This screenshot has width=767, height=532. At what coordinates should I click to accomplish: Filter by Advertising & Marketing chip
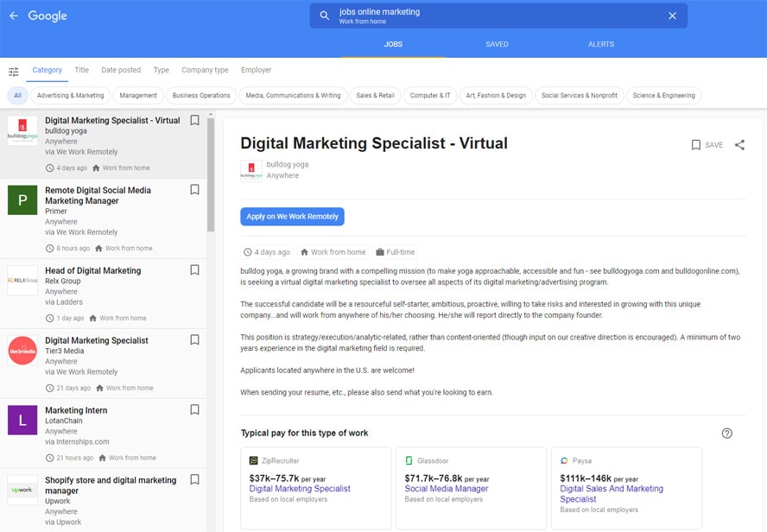point(71,95)
